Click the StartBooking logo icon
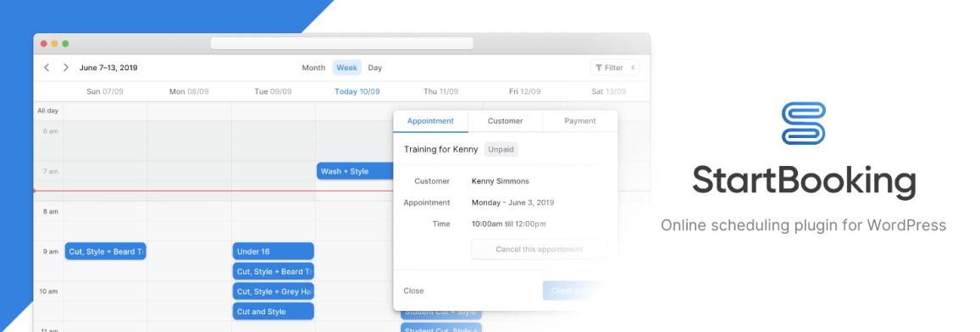 click(804, 123)
